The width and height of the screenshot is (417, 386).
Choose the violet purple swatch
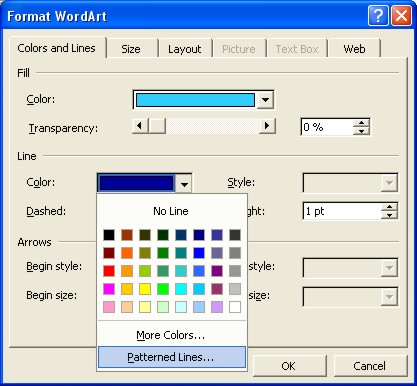point(217,271)
